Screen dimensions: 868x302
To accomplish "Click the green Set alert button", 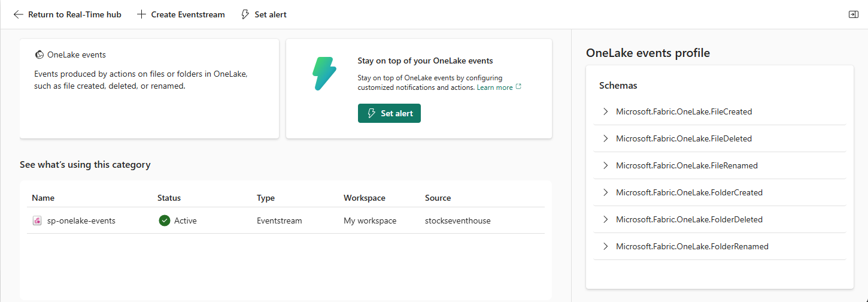I will (389, 113).
